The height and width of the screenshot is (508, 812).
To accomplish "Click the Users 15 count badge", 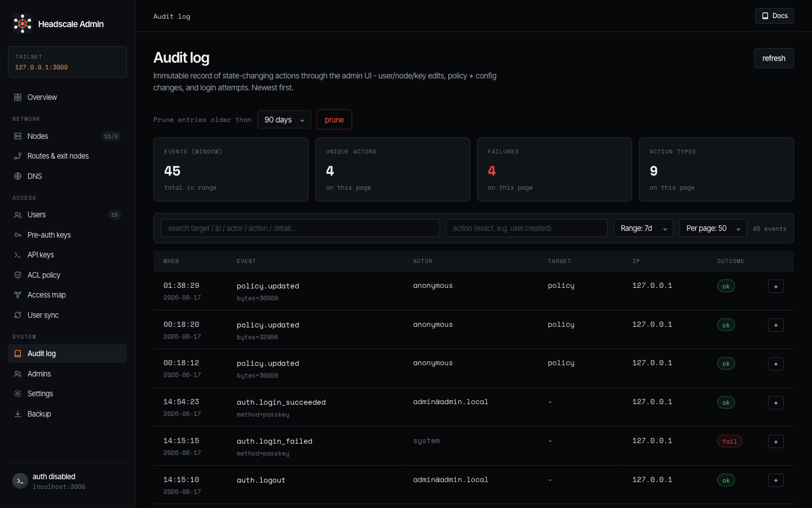I will [x=114, y=215].
